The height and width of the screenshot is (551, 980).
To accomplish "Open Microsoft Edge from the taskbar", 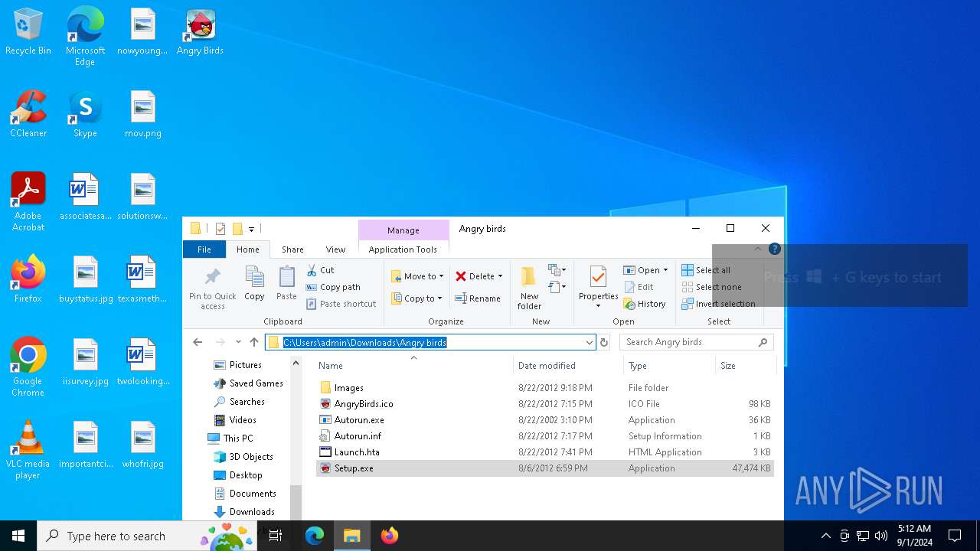I will pyautogui.click(x=315, y=536).
